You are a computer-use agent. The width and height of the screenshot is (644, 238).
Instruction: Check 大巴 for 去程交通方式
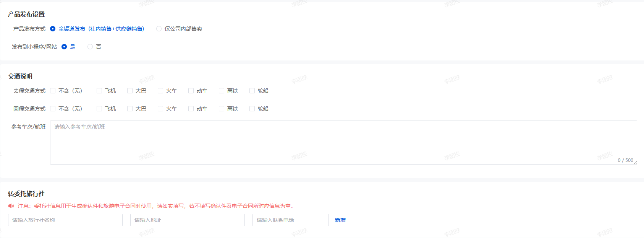(x=130, y=91)
